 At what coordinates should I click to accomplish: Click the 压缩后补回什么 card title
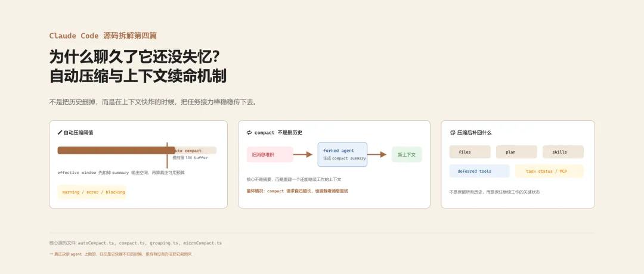tap(475, 132)
